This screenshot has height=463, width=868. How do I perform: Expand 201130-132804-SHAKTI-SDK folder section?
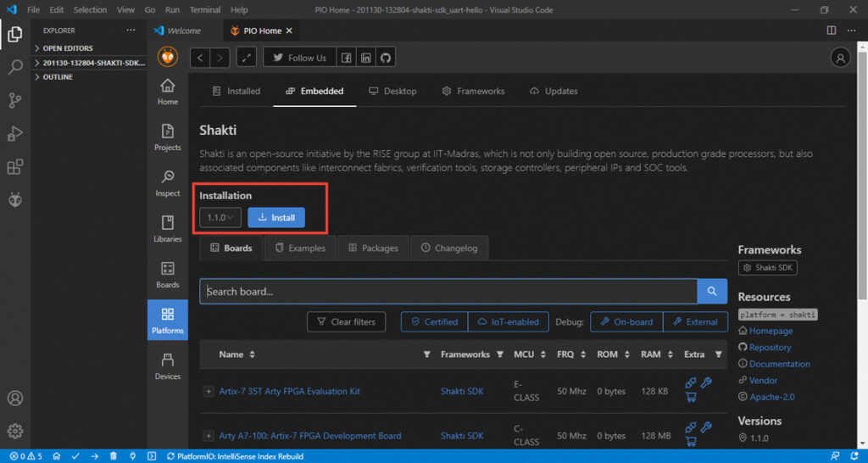click(88, 63)
